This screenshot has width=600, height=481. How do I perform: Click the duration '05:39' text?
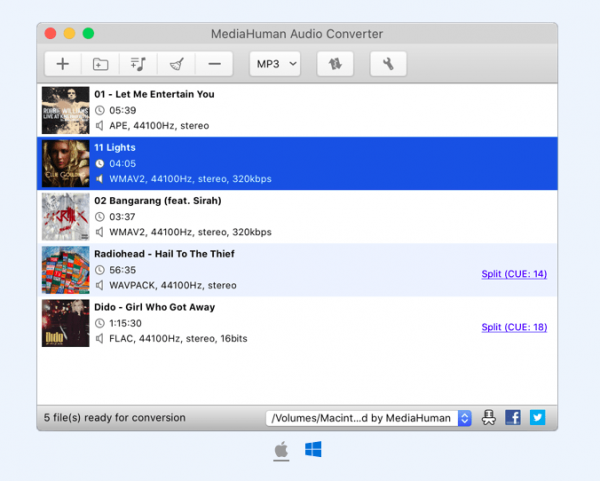pyautogui.click(x=122, y=111)
